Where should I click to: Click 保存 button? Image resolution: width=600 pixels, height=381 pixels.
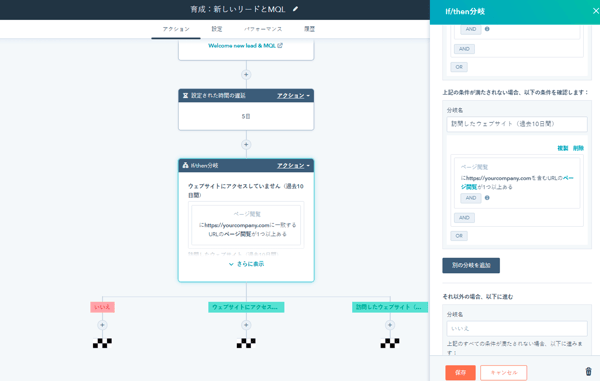click(x=460, y=373)
